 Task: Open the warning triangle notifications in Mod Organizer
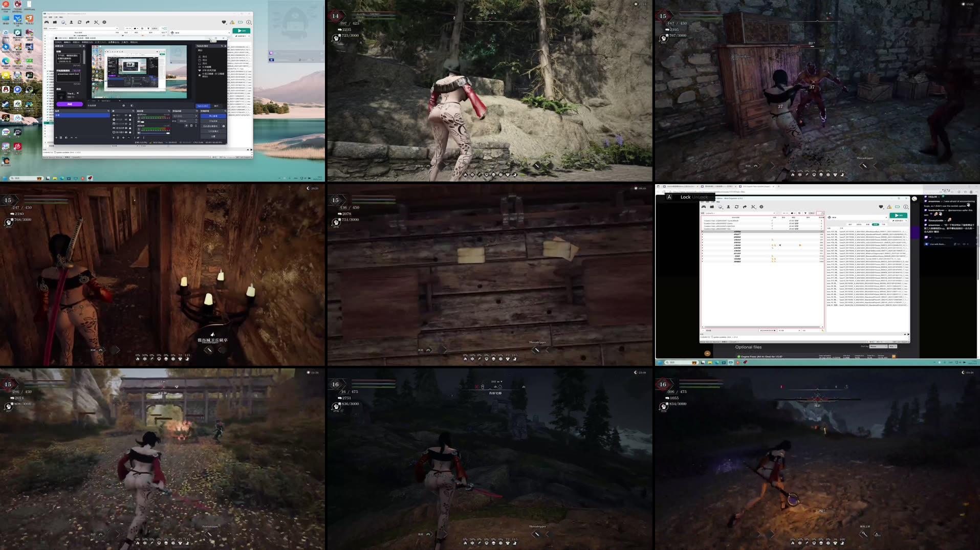232,22
